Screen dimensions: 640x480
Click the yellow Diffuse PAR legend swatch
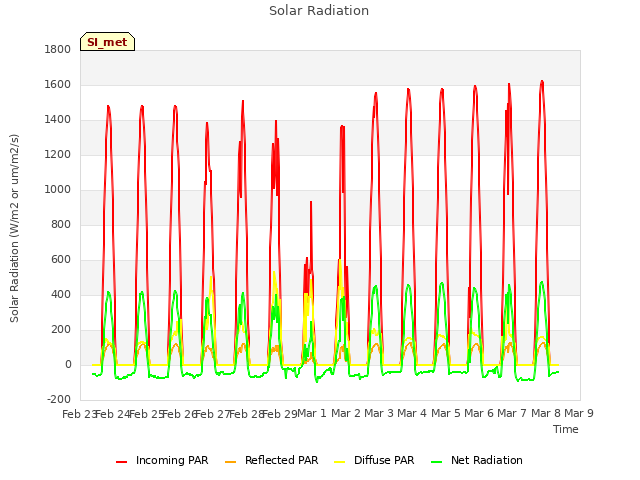340,462
